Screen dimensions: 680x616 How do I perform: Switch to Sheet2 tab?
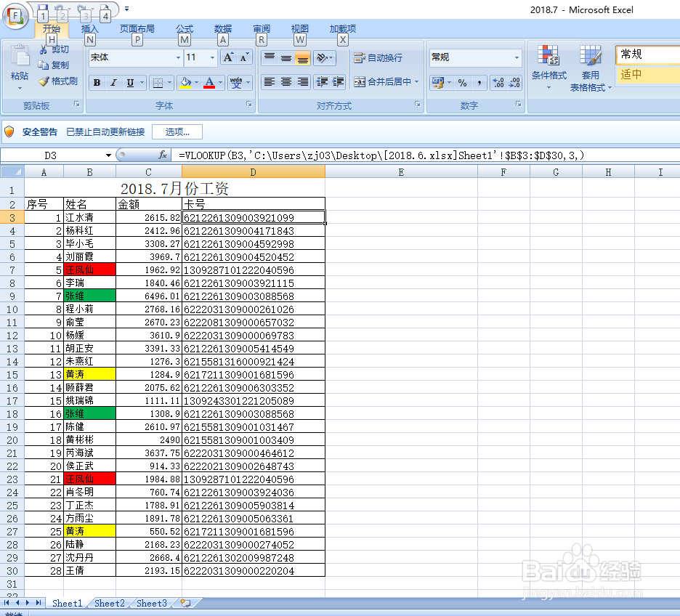pyautogui.click(x=109, y=603)
